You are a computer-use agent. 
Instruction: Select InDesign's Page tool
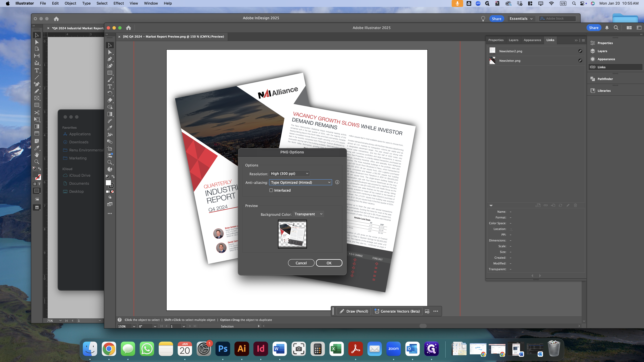point(37,49)
